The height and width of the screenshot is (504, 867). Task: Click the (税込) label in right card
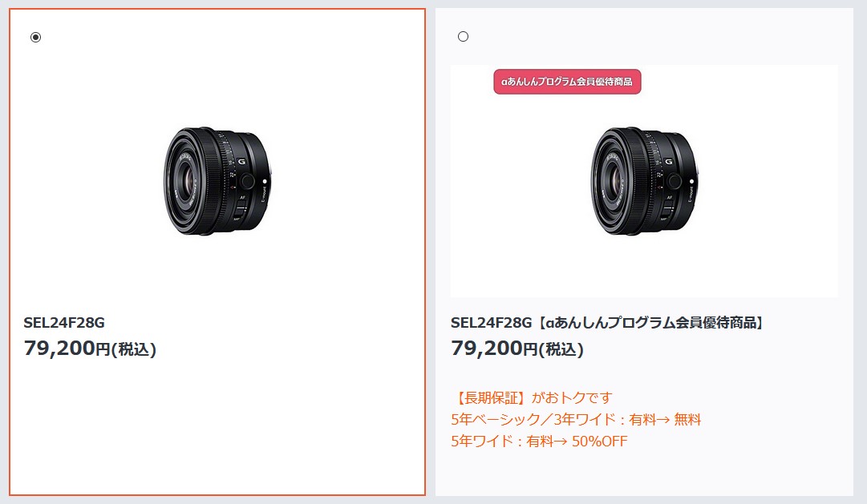561,350
